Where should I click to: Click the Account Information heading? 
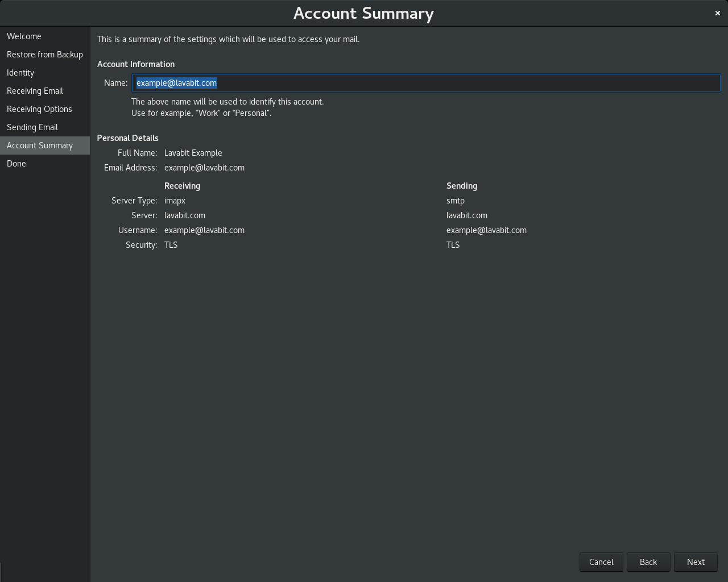click(x=136, y=64)
